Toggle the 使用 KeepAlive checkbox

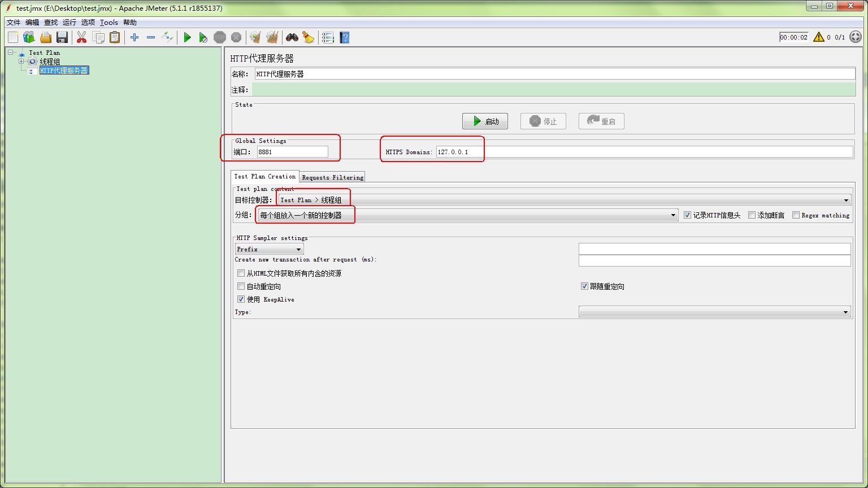[x=241, y=299]
